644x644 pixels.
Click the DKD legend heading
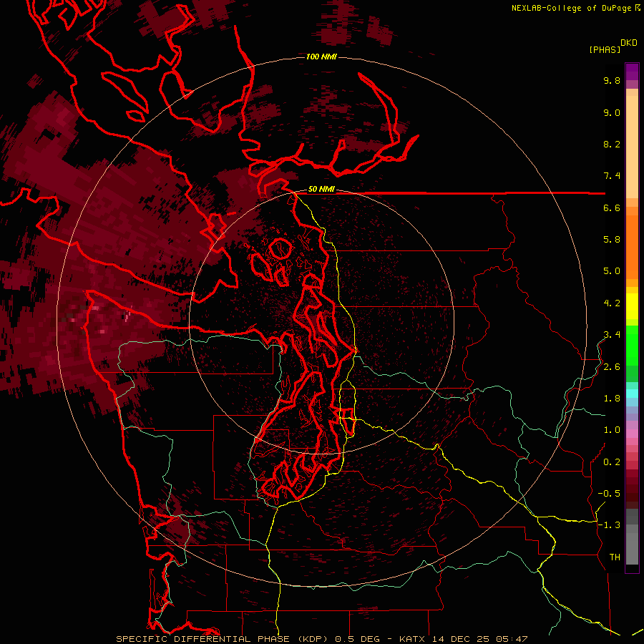629,43
